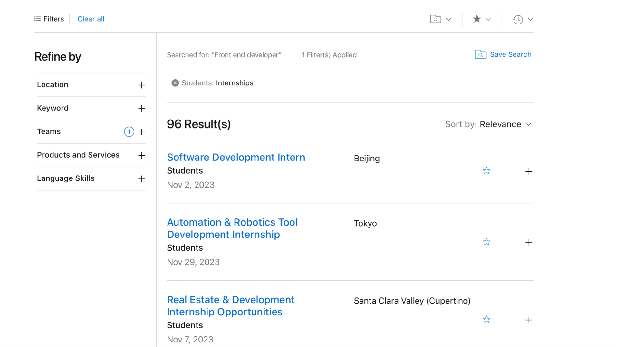
Task: Click the Clear all link
Action: pos(91,19)
